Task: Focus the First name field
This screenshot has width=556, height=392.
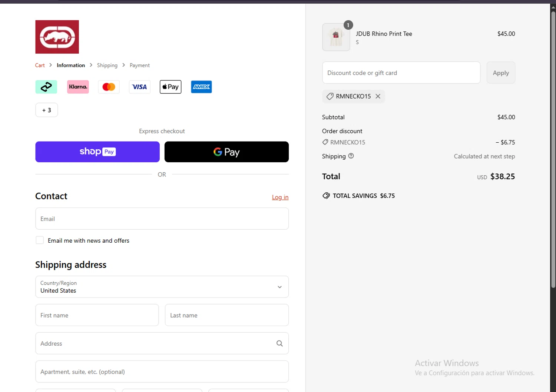Action: coord(97,315)
